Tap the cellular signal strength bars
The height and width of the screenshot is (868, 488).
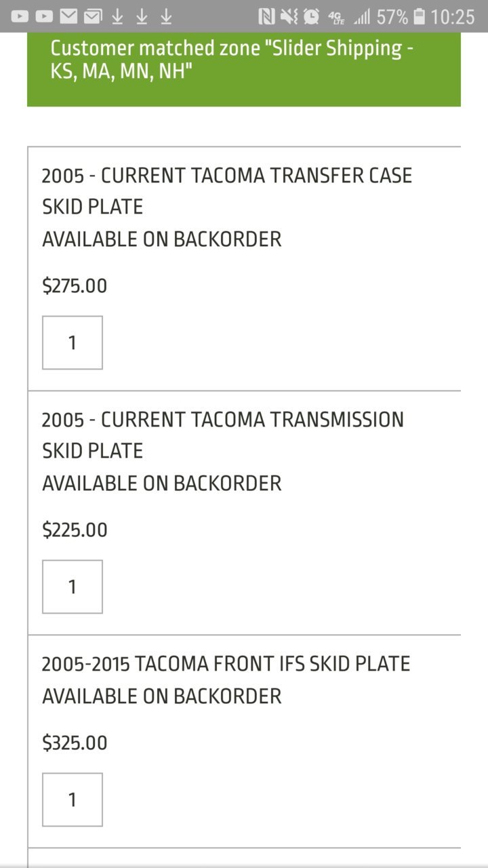[362, 16]
